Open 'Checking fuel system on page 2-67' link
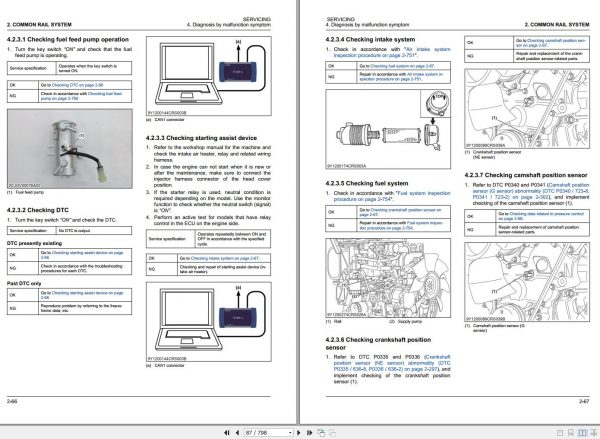 [x=402, y=66]
